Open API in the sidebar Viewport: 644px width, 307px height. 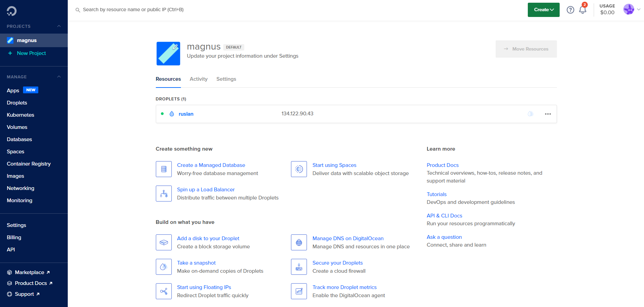[11, 250]
